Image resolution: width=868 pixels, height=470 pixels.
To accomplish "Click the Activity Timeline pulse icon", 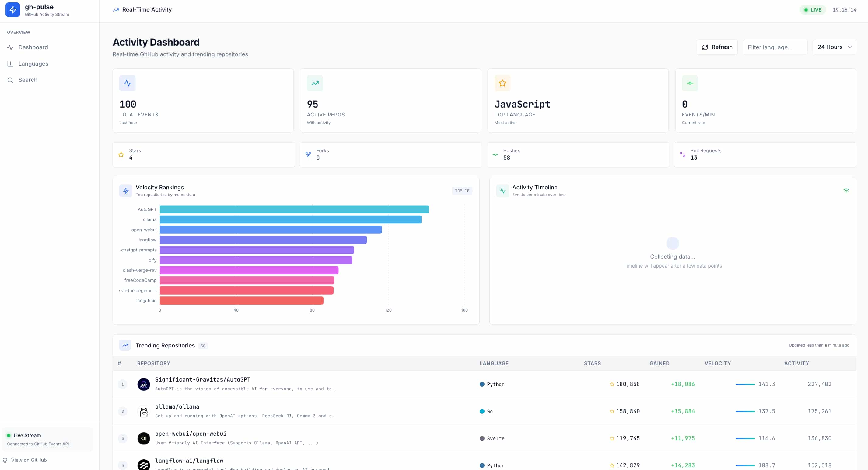I will 502,191.
